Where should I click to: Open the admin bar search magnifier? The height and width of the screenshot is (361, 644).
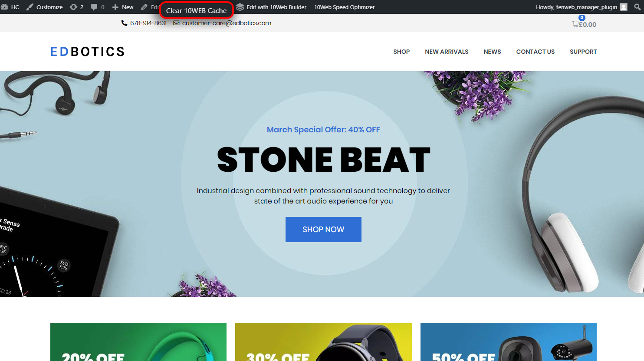click(x=637, y=7)
